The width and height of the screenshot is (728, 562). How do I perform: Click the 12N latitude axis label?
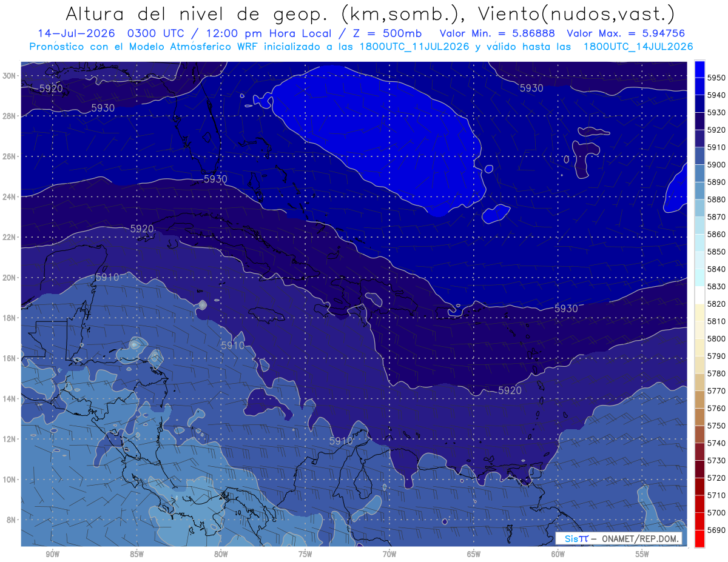(10, 439)
